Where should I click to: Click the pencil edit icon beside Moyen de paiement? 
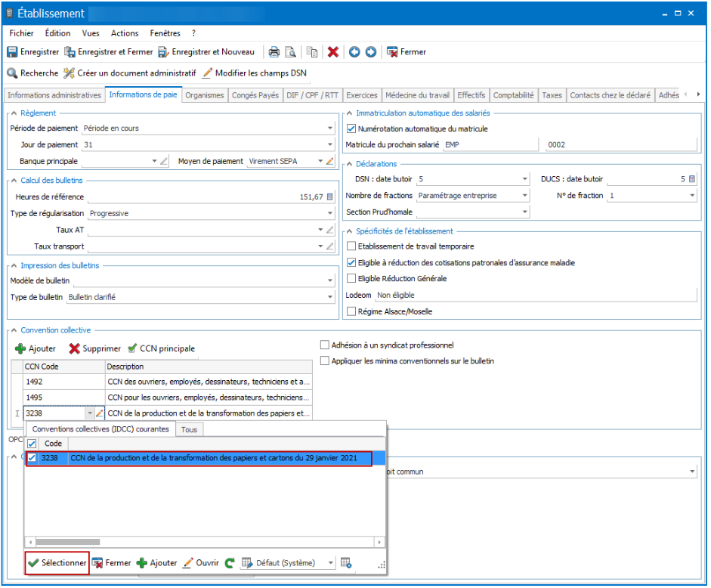330,161
